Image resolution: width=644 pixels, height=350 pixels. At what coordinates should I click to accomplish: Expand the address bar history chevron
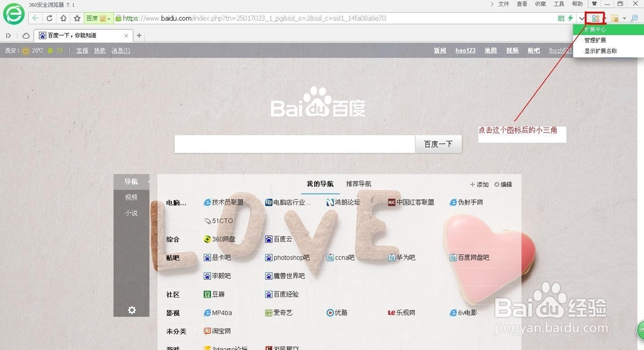pyautogui.click(x=582, y=18)
